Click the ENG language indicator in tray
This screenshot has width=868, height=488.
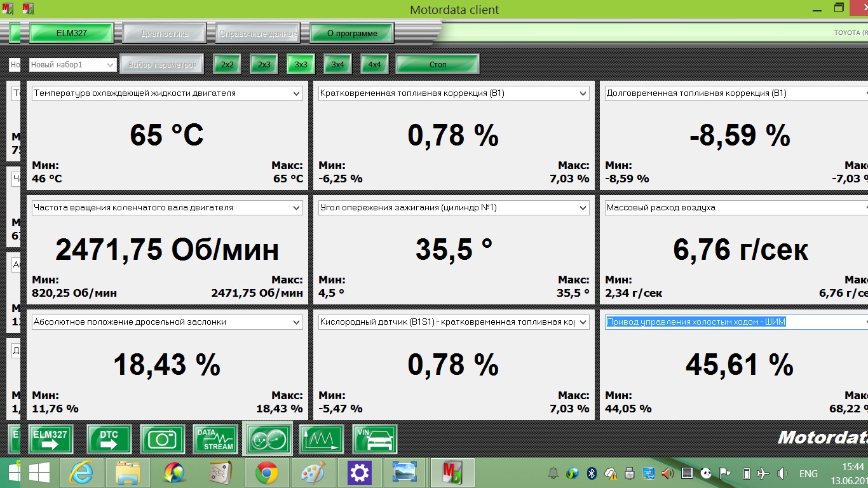(x=808, y=474)
